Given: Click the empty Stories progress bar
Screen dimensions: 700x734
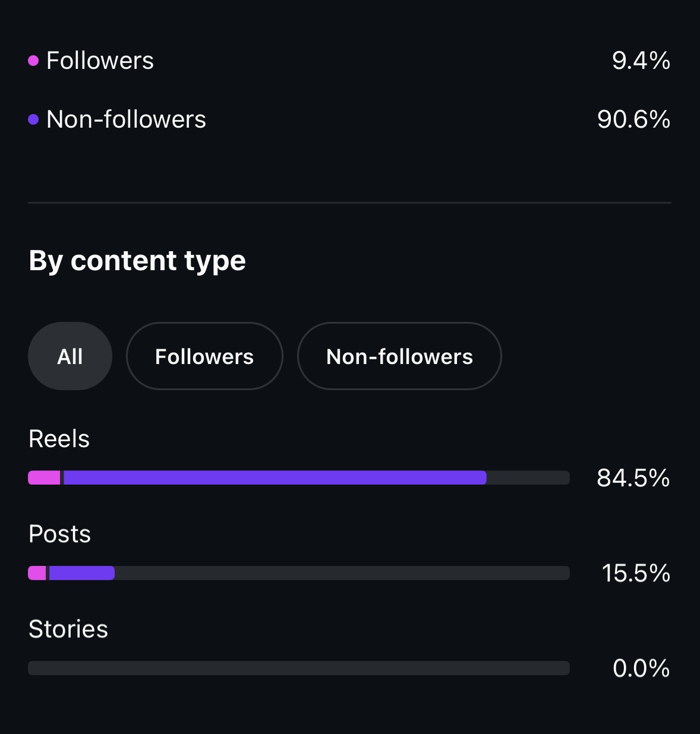Looking at the screenshot, I should point(298,668).
